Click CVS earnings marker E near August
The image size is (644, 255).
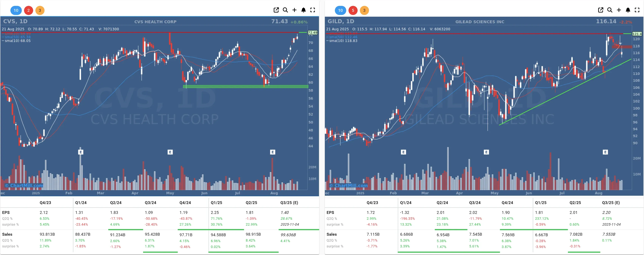[x=273, y=152]
